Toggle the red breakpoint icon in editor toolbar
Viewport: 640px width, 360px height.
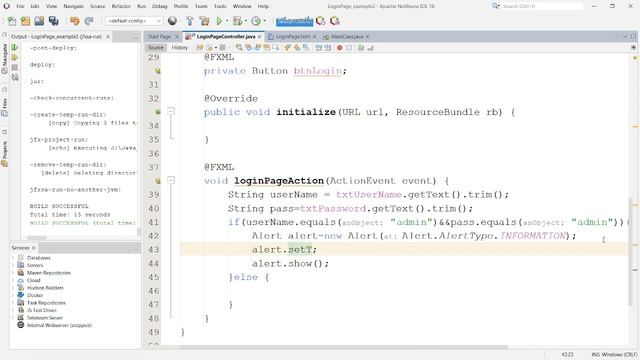[x=339, y=48]
